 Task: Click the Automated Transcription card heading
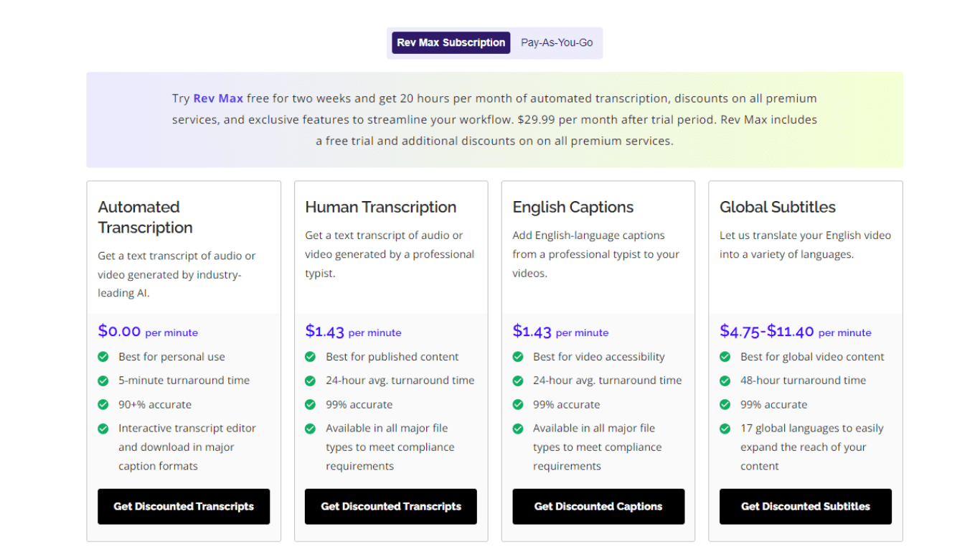[146, 217]
